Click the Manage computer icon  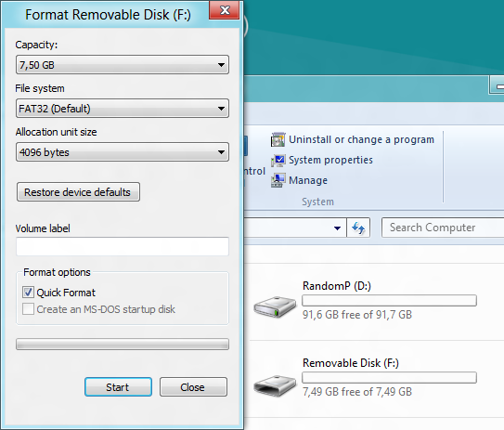point(278,180)
